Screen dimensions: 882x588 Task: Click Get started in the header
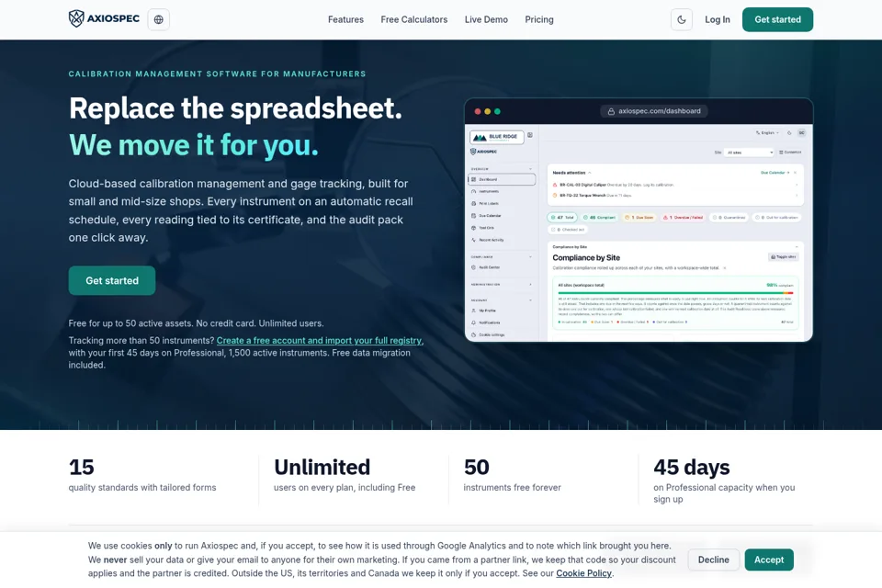click(x=777, y=19)
